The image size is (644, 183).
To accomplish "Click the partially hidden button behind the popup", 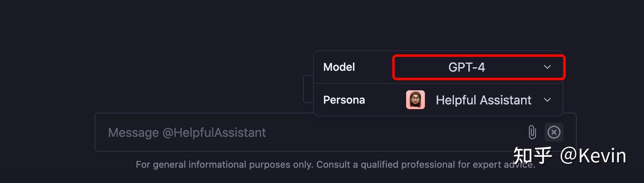I will point(308,90).
